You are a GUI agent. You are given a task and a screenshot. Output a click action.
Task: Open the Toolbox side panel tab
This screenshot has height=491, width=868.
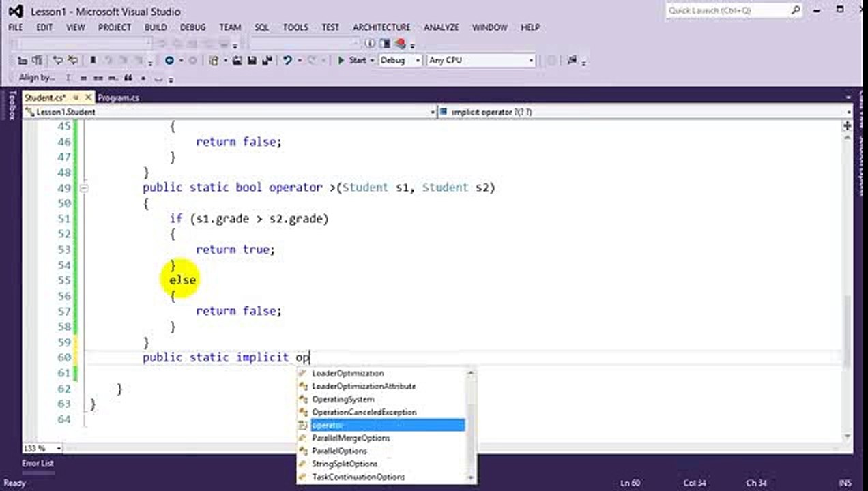point(12,105)
